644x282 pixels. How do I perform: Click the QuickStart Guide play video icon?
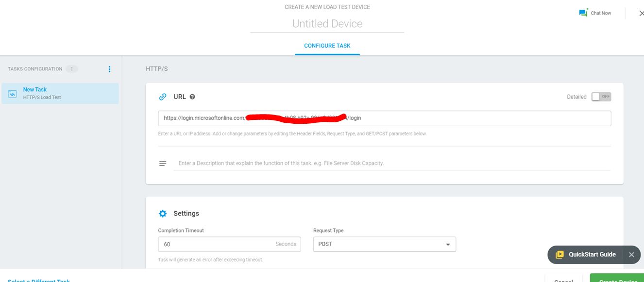[560, 254]
